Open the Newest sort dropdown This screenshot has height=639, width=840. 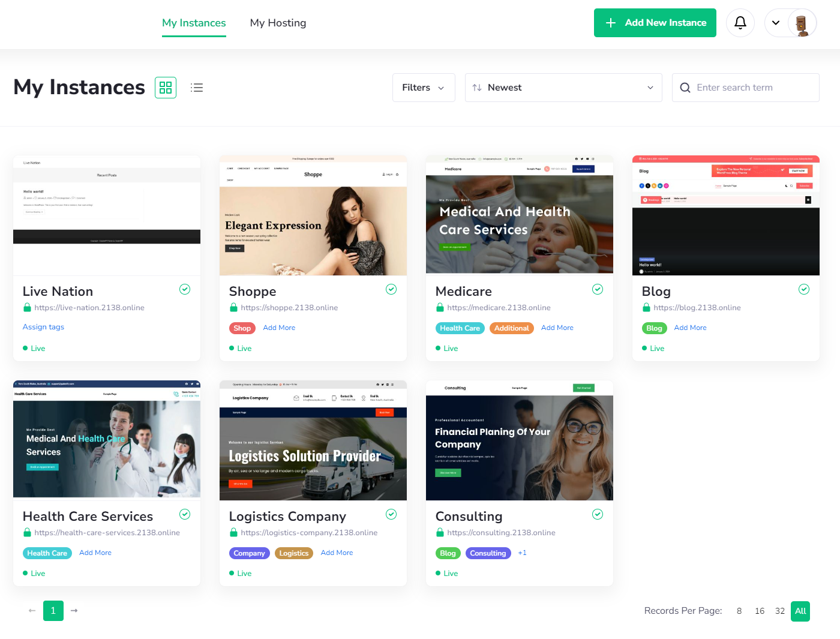pyautogui.click(x=563, y=88)
